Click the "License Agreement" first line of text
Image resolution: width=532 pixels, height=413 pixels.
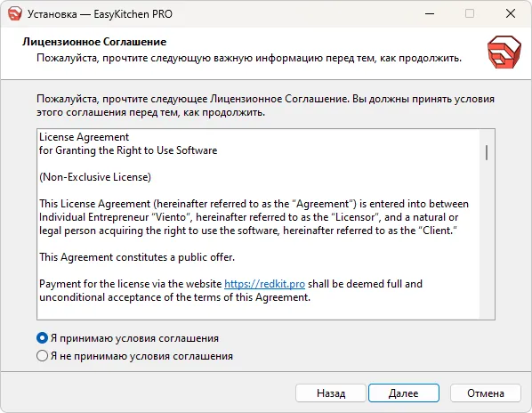pyautogui.click(x=84, y=137)
